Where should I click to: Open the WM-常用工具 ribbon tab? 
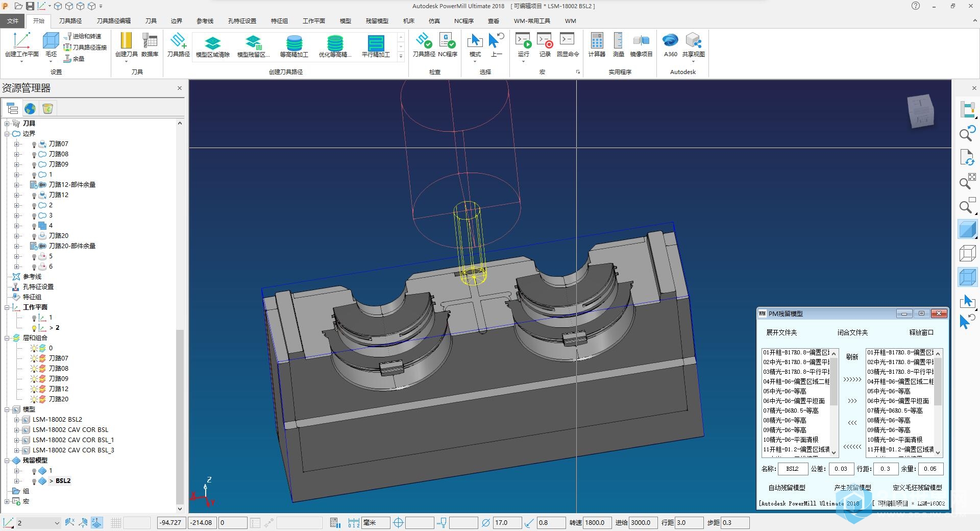click(532, 21)
